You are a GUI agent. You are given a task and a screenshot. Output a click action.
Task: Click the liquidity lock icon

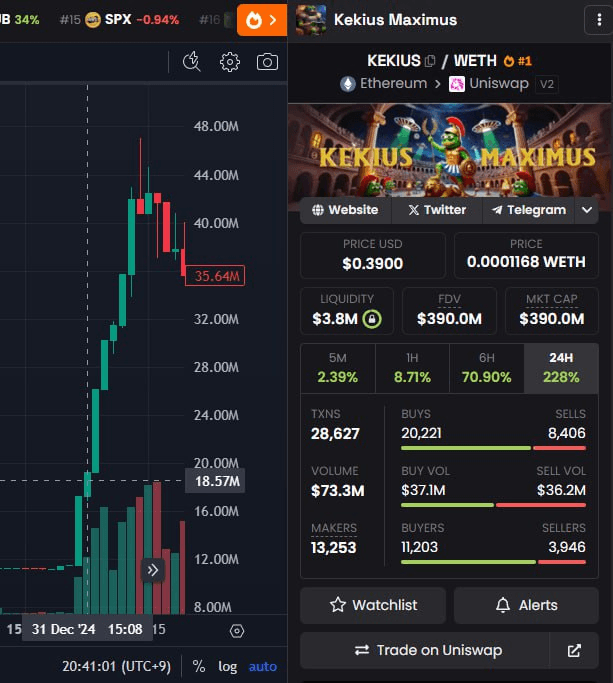pos(372,319)
